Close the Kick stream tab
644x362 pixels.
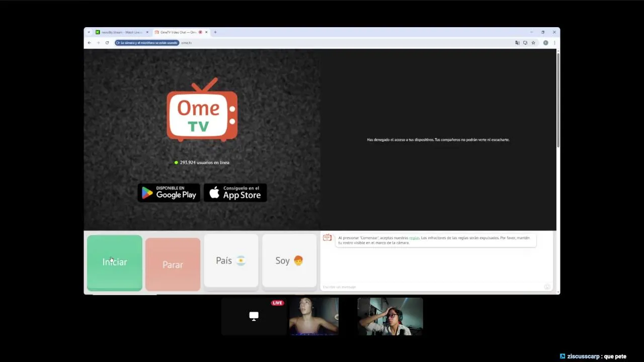coord(147,32)
